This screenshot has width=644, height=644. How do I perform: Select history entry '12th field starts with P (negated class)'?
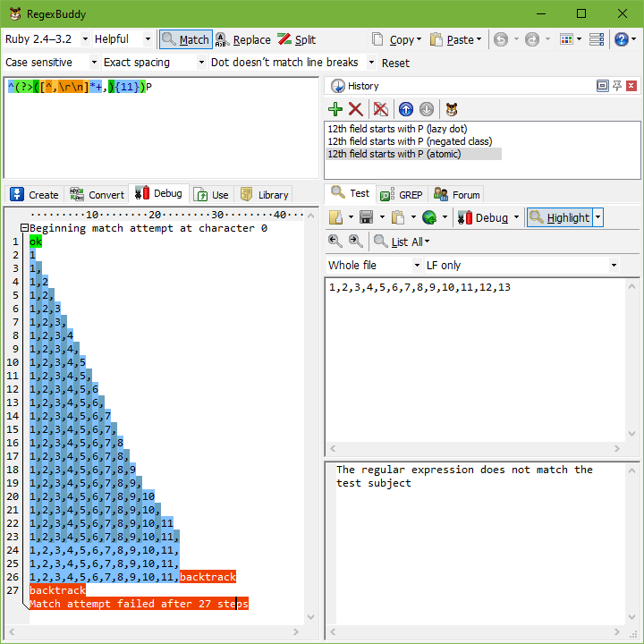tap(410, 141)
